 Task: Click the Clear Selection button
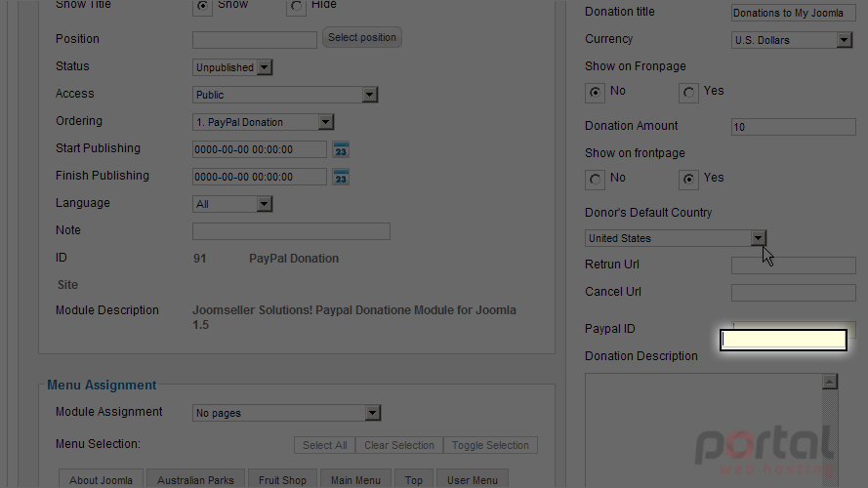point(399,445)
